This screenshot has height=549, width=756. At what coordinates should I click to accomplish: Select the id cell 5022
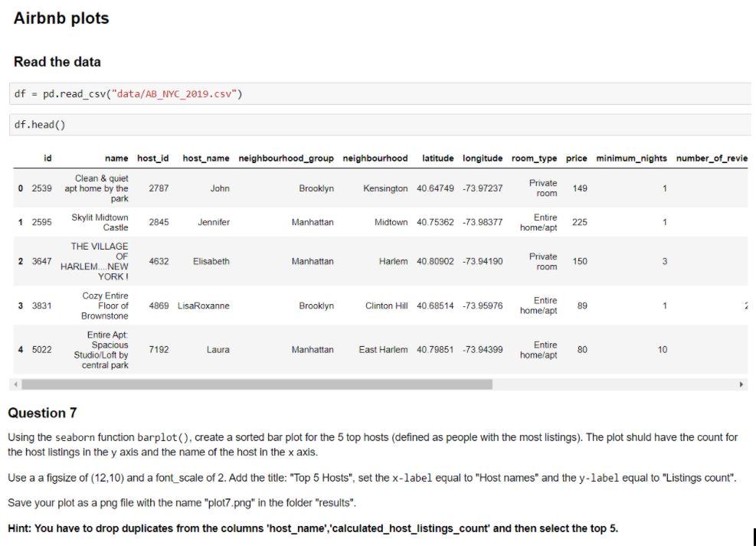[41, 349]
